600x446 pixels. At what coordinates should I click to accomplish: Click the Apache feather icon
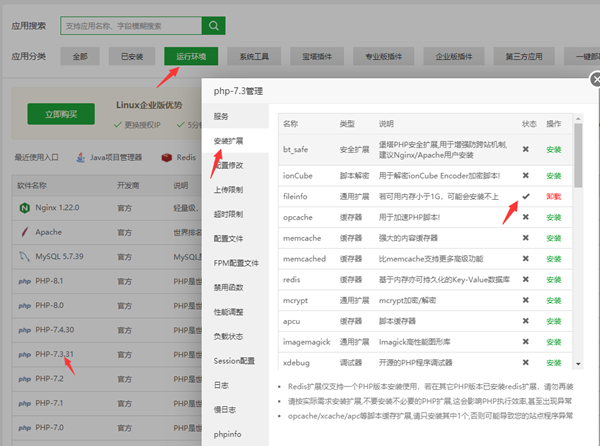24,232
